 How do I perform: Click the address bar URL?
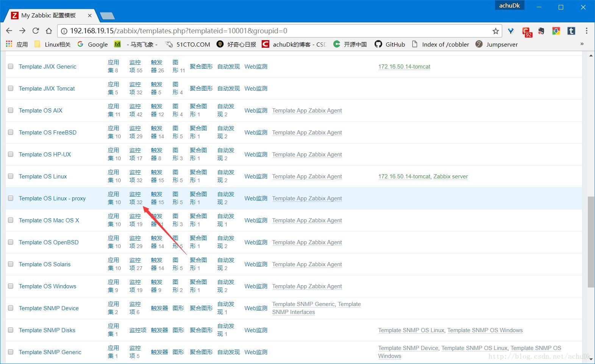click(x=179, y=31)
